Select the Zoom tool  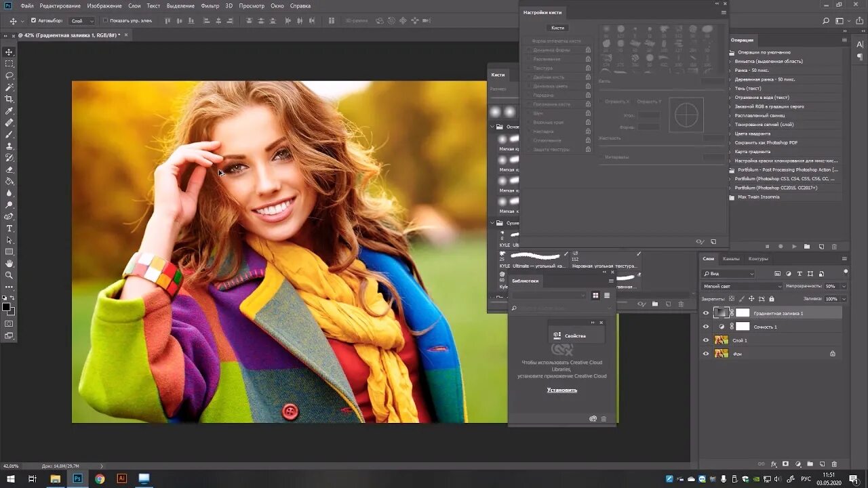point(9,274)
